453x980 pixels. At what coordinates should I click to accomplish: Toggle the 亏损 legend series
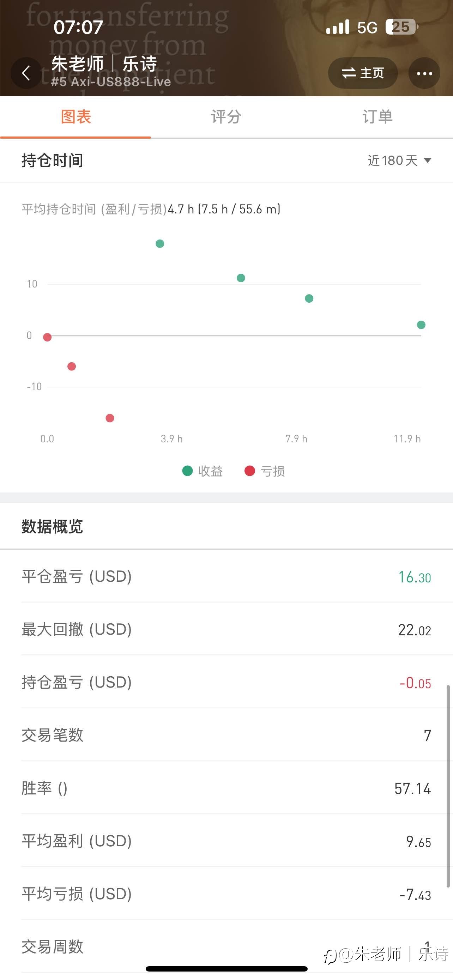[265, 471]
